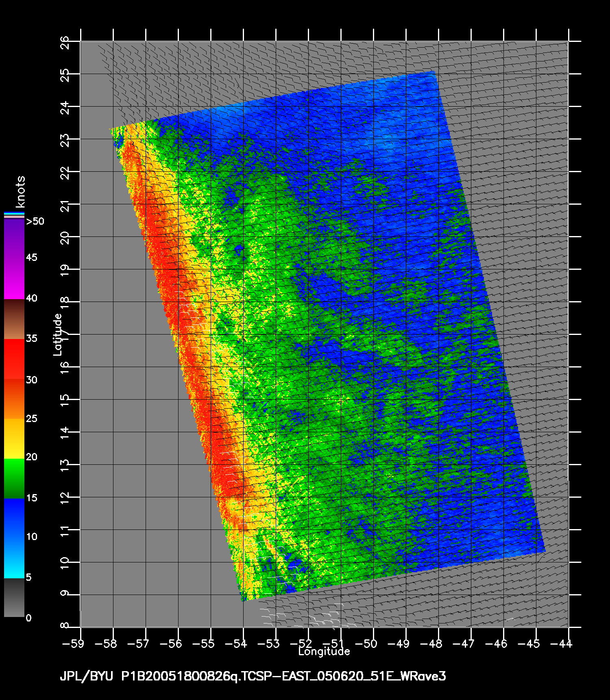This screenshot has width=610, height=700.
Task: Click latitude tick label 12
Action: tap(65, 498)
